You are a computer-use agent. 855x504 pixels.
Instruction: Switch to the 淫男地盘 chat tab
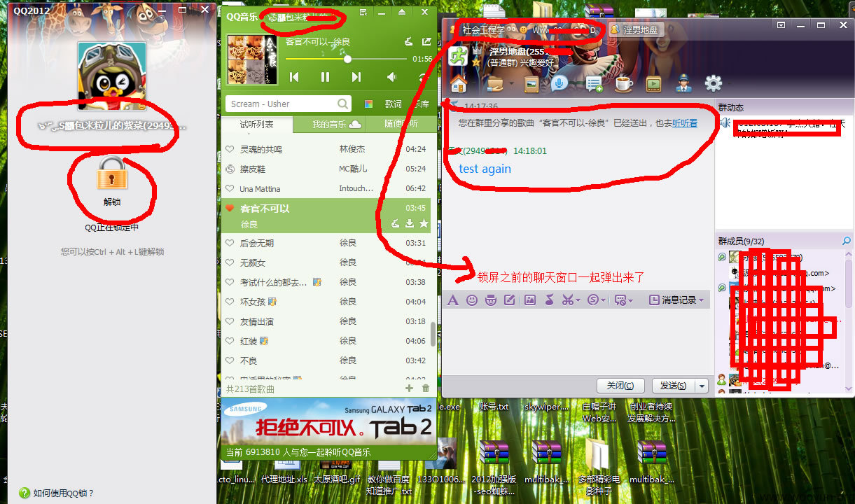(635, 30)
